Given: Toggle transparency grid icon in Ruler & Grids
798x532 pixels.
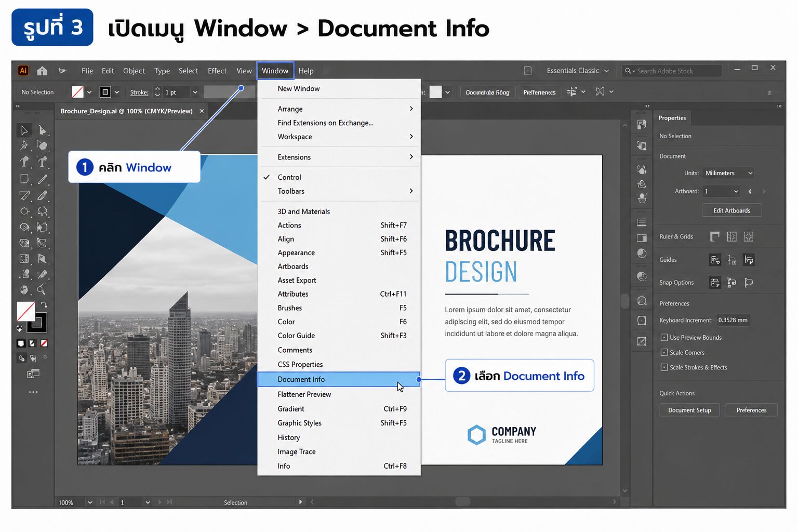Looking at the screenshot, I should pos(748,237).
